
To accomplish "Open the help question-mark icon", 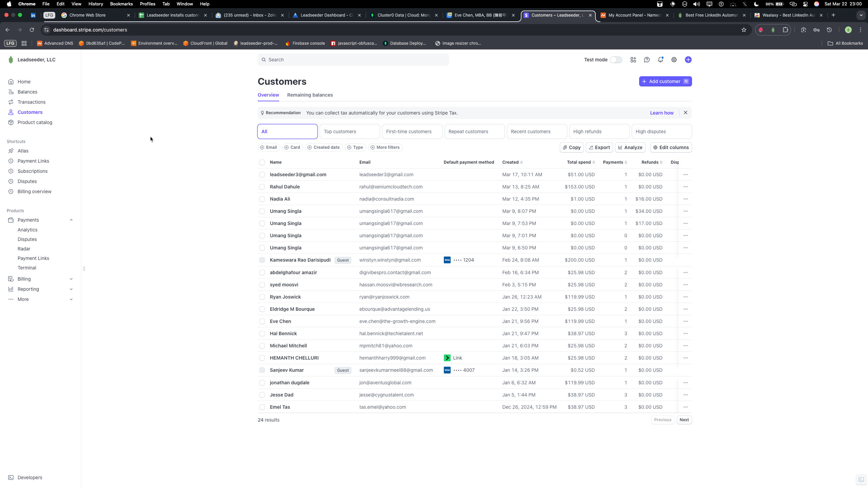I will [x=647, y=60].
